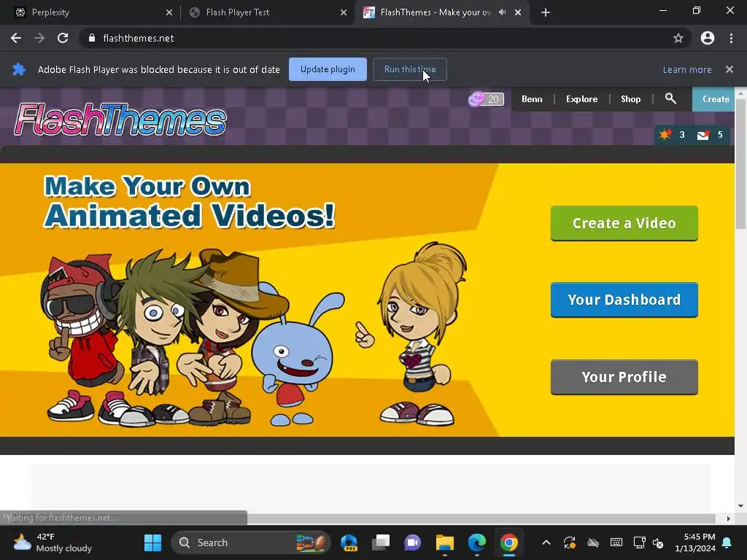The width and height of the screenshot is (747, 560).
Task: Click the keyboard tray icon
Action: 616,542
